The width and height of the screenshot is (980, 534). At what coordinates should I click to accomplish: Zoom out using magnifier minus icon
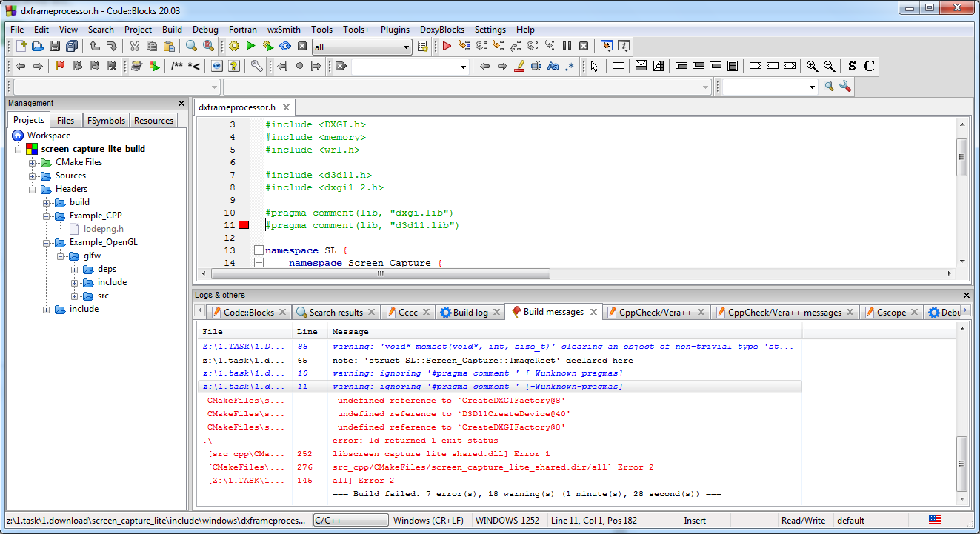830,67
